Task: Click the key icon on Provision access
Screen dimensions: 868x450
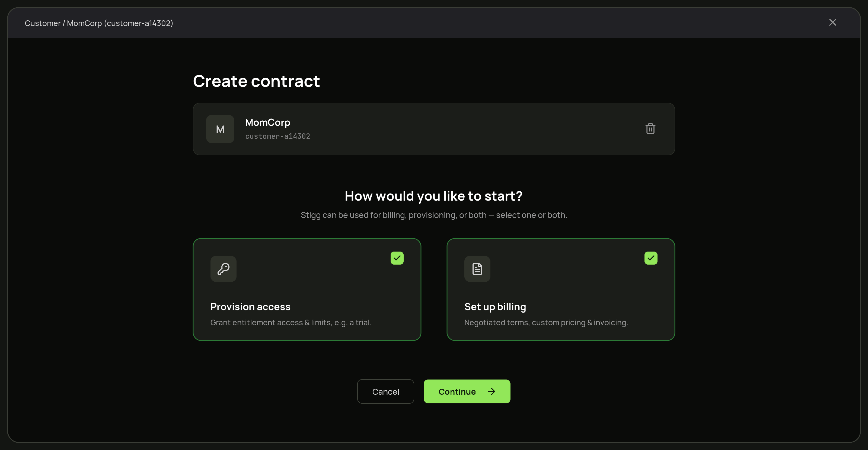Action: click(224, 269)
